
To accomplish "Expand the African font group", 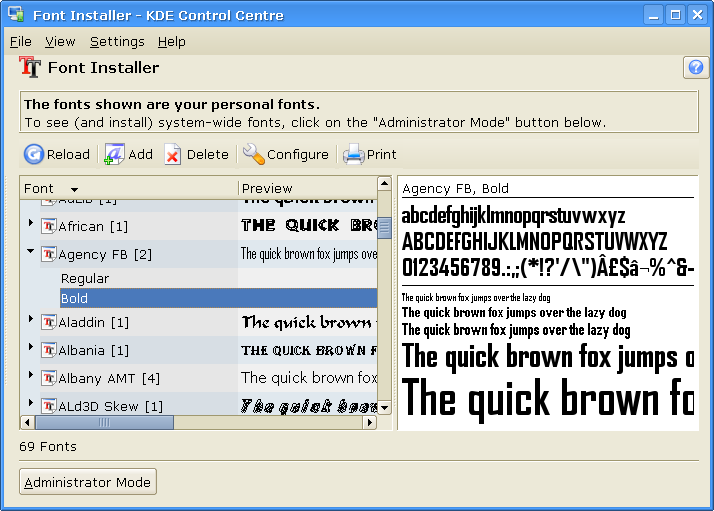I will point(31,223).
